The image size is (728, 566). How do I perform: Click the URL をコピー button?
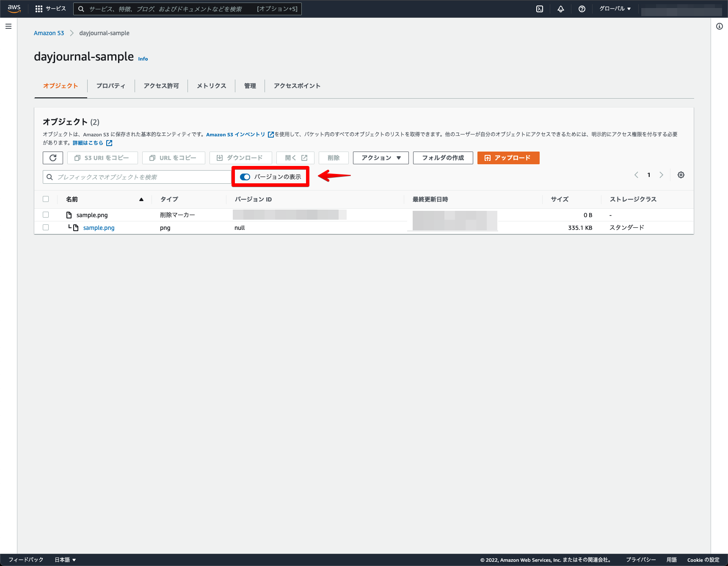(x=174, y=158)
